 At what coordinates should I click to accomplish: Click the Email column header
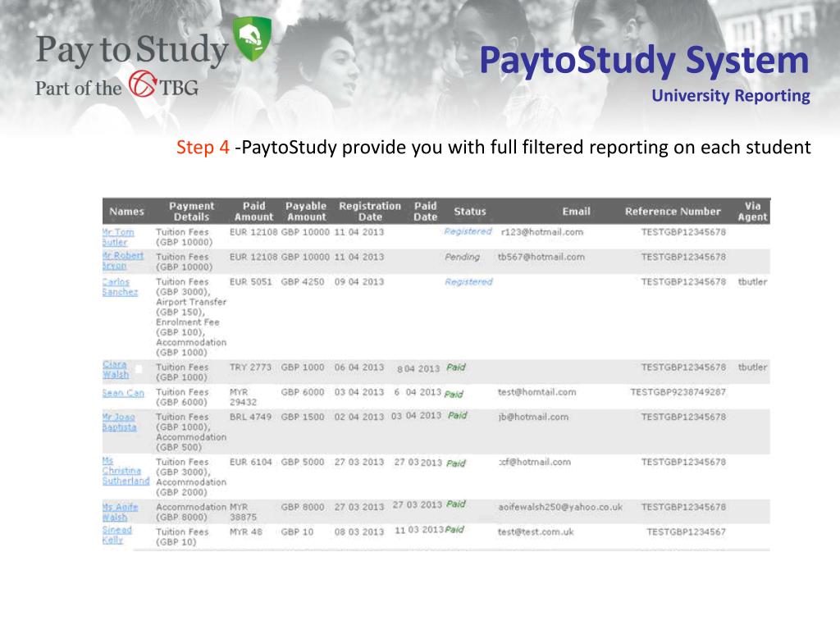click(x=577, y=211)
